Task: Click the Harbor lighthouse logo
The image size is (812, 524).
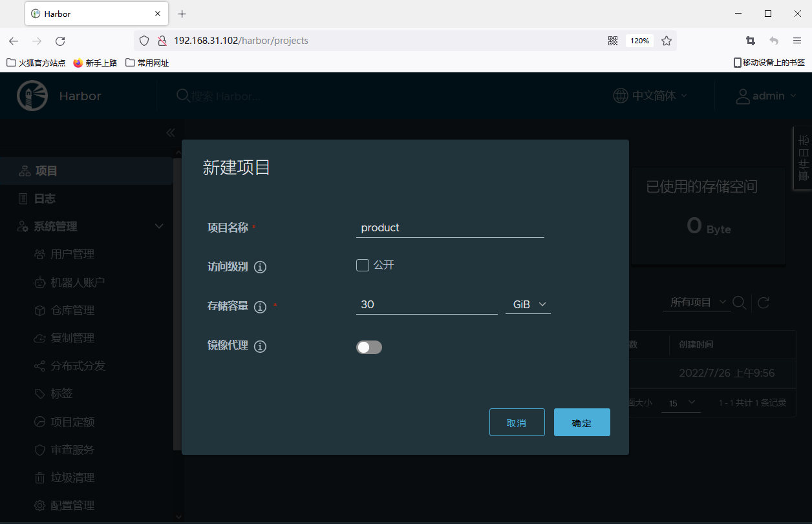Action: [32, 96]
